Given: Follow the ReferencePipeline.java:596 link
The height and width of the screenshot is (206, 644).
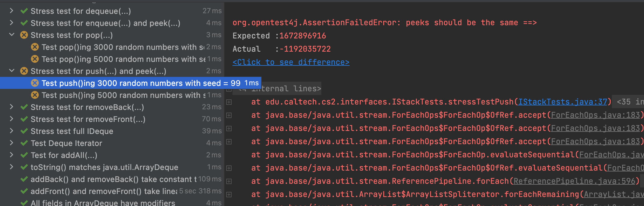Looking at the screenshot, I should click(574, 181).
